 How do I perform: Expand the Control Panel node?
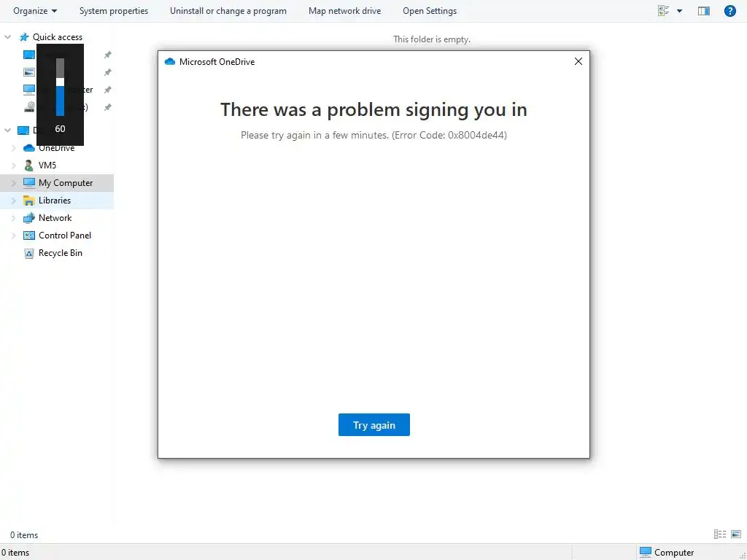[13, 236]
